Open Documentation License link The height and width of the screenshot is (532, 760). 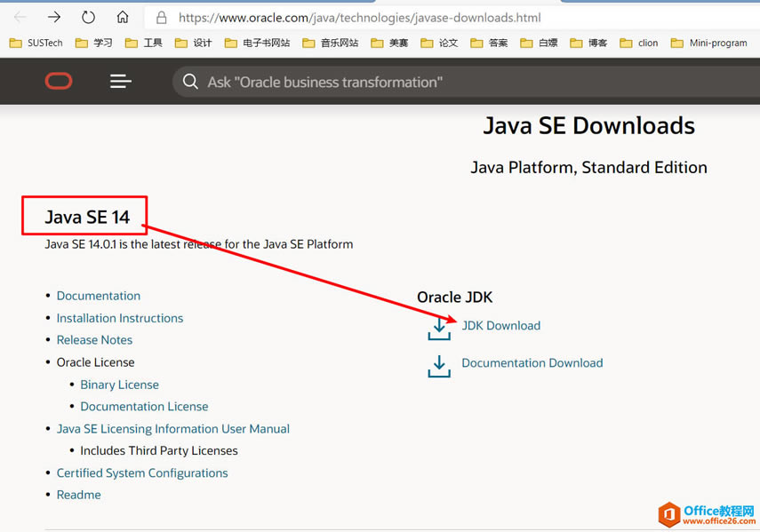[144, 406]
